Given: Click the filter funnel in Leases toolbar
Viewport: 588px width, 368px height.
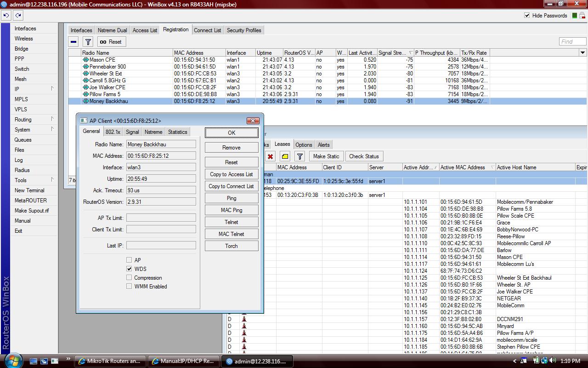Looking at the screenshot, I should pyautogui.click(x=300, y=156).
